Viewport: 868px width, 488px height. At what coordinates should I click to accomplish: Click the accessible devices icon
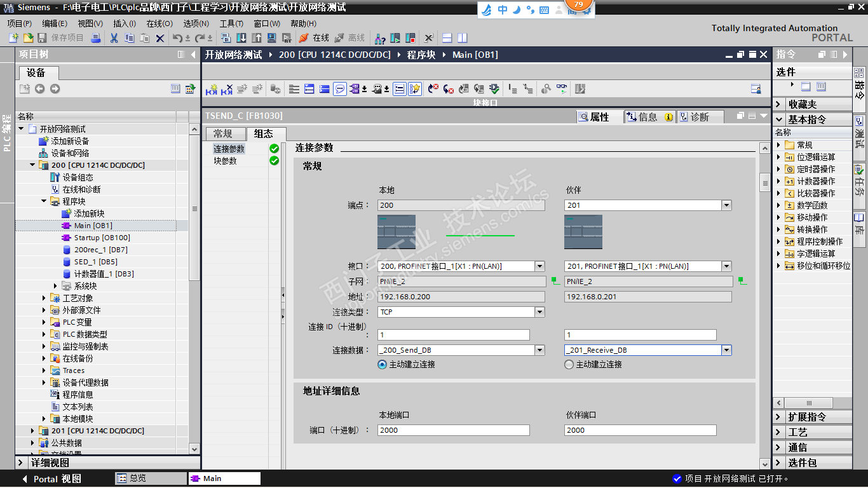click(x=380, y=38)
